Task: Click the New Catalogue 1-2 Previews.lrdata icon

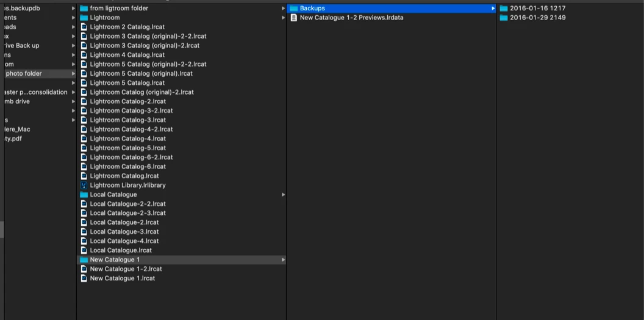Action: [294, 18]
